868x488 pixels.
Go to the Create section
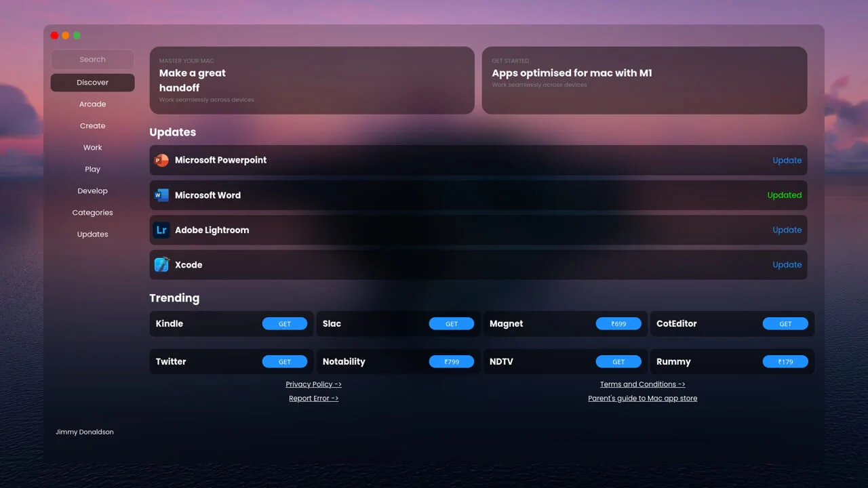coord(92,126)
